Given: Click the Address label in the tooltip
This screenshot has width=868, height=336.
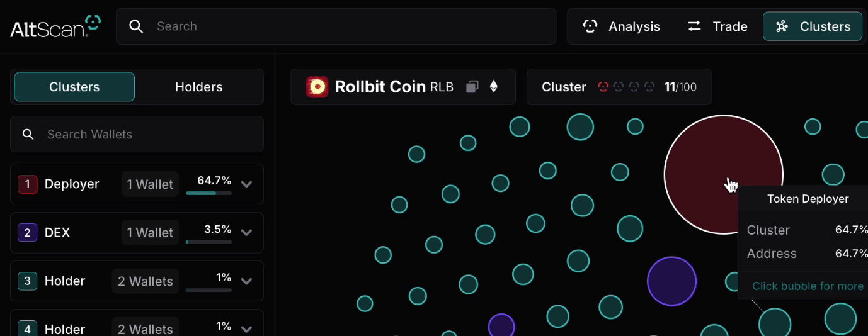Looking at the screenshot, I should pos(772,254).
